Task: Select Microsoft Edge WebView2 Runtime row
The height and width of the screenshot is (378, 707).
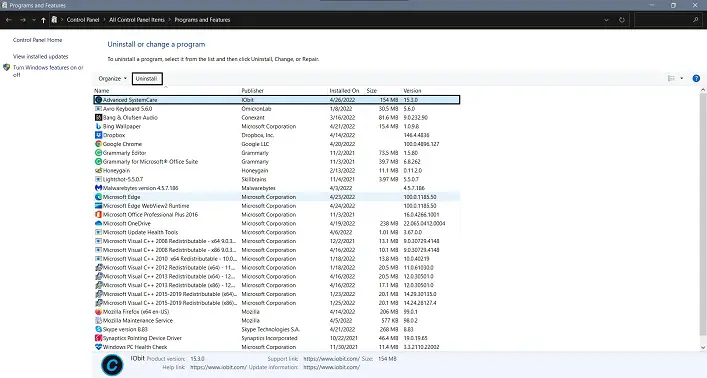Action: coord(276,206)
